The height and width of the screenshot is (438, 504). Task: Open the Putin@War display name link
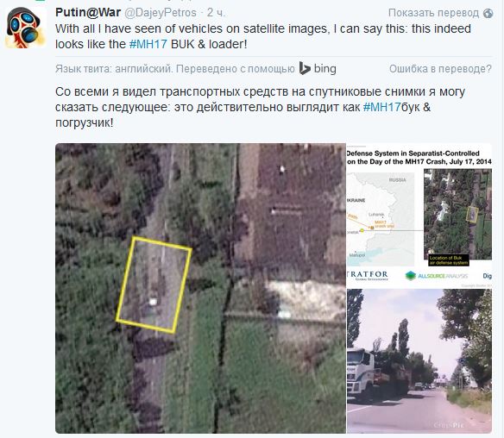tap(88, 13)
